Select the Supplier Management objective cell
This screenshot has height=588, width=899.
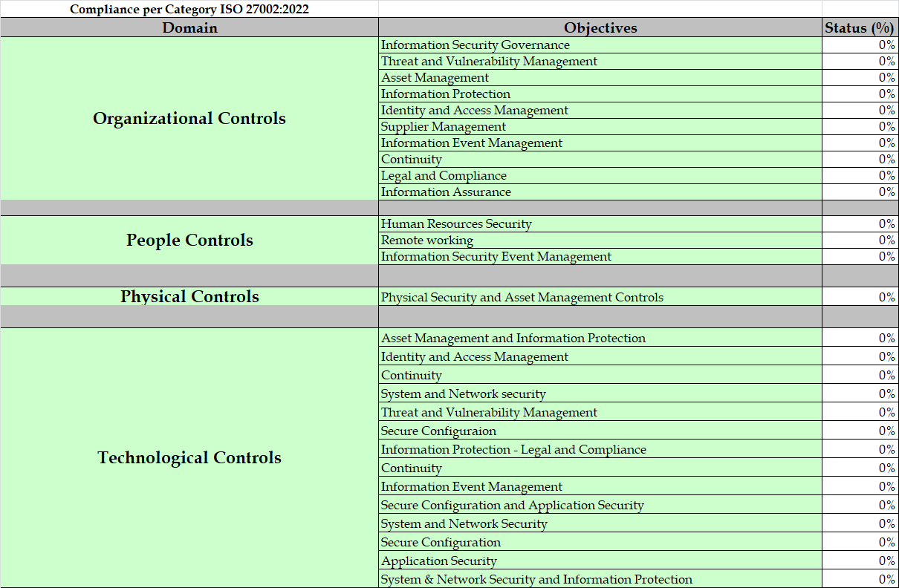point(444,126)
